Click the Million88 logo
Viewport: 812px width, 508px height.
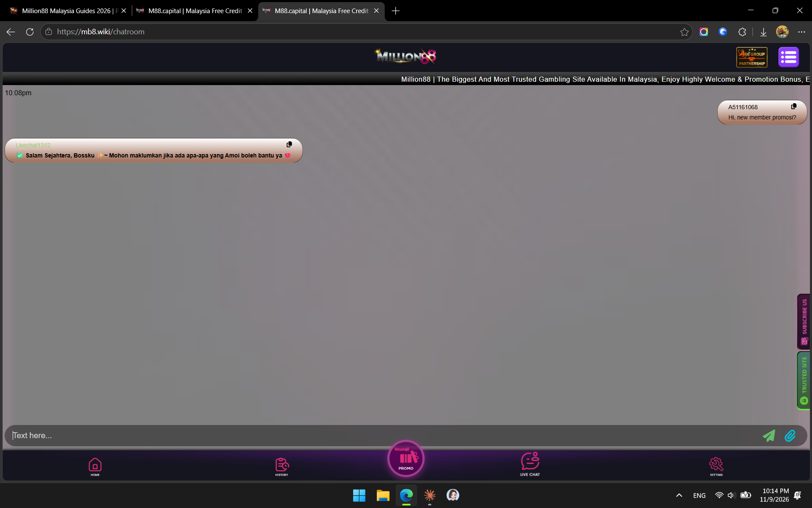tap(406, 56)
